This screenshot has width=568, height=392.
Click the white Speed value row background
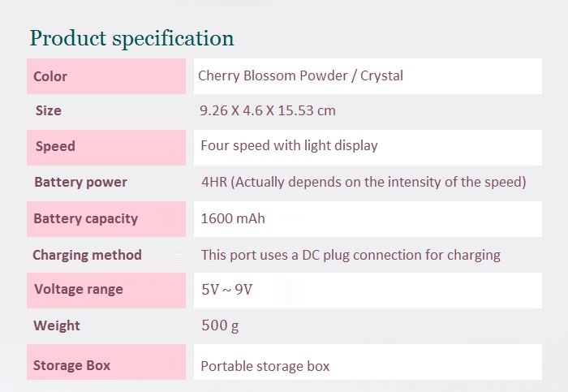(x=368, y=148)
